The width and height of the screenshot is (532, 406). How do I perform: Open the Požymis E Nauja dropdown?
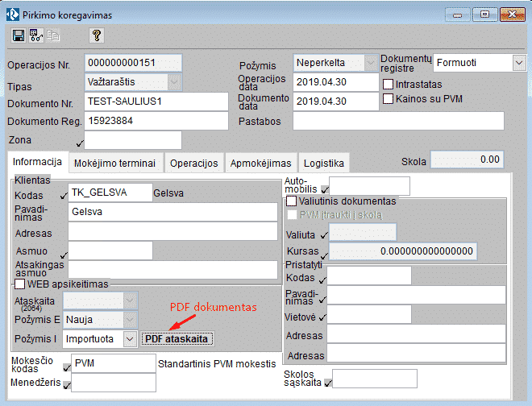point(131,320)
